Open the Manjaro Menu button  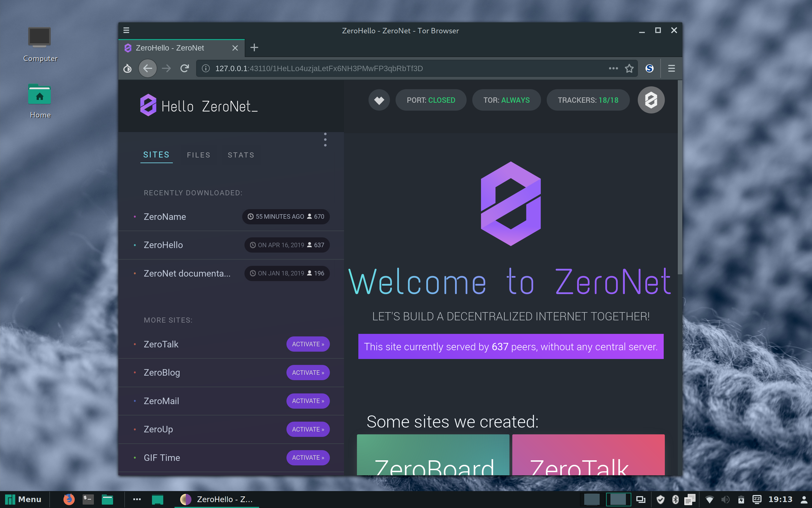[x=23, y=499]
